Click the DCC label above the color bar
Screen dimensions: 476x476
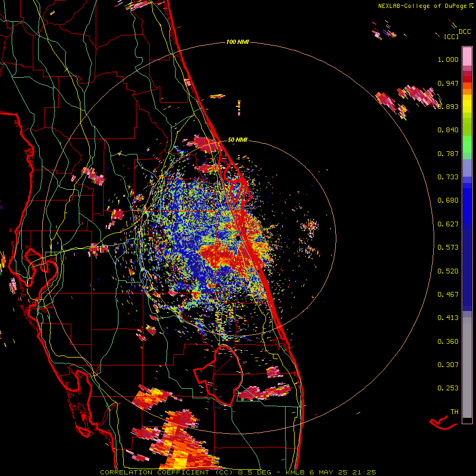(x=465, y=32)
